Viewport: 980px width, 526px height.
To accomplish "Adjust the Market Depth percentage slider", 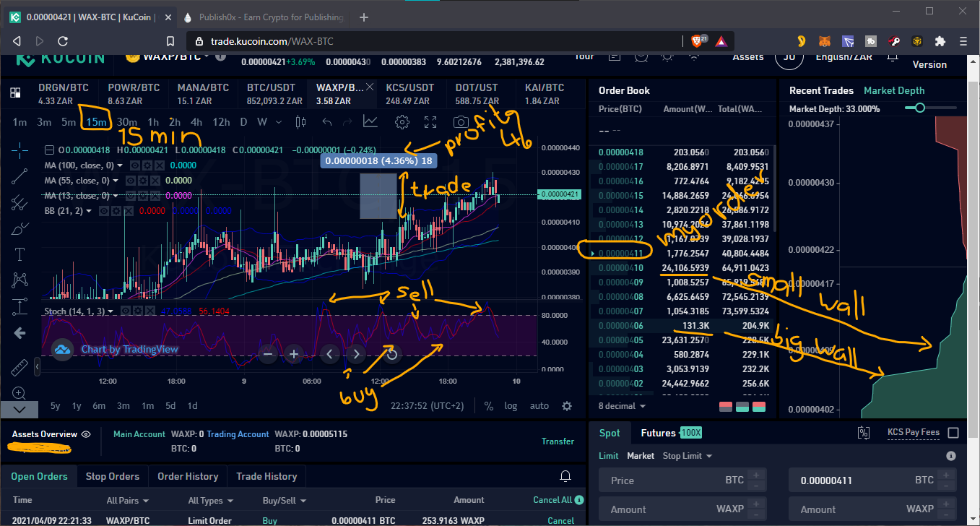I will [x=919, y=108].
